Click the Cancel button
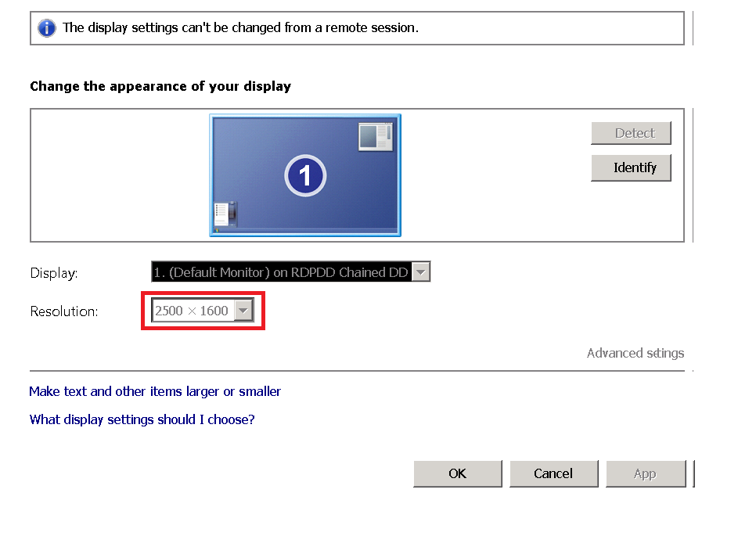Screen dimensions: 756x554 (553, 473)
